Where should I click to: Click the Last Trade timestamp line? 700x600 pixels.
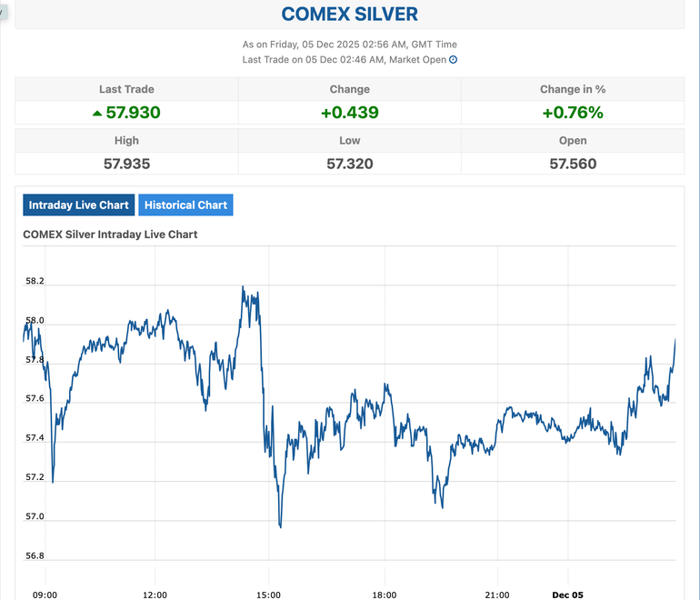point(345,60)
